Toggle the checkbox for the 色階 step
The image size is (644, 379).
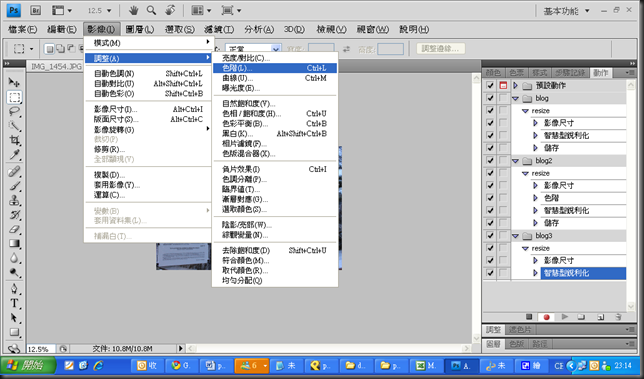[x=490, y=198]
